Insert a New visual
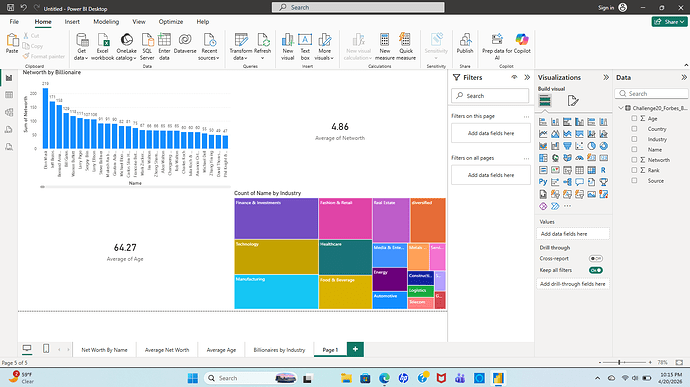 point(287,46)
